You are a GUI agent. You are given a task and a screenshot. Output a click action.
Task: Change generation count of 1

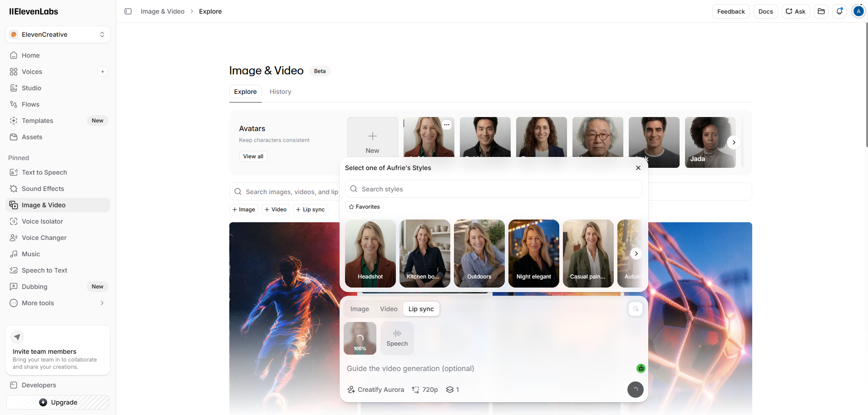pos(453,390)
